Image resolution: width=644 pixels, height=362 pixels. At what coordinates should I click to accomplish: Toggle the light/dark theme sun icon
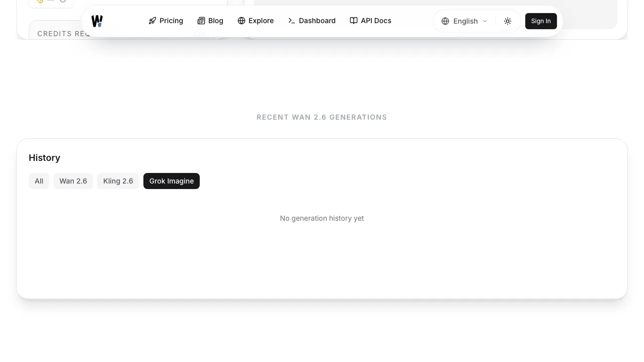tap(508, 21)
